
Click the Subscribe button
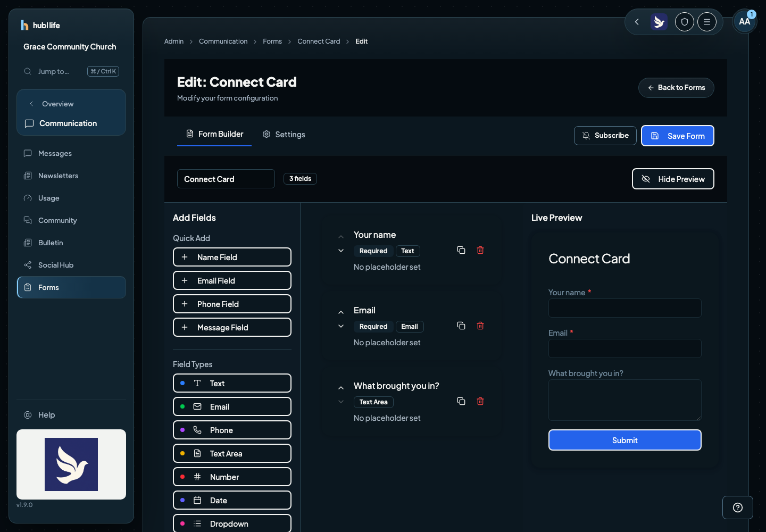[x=605, y=136]
